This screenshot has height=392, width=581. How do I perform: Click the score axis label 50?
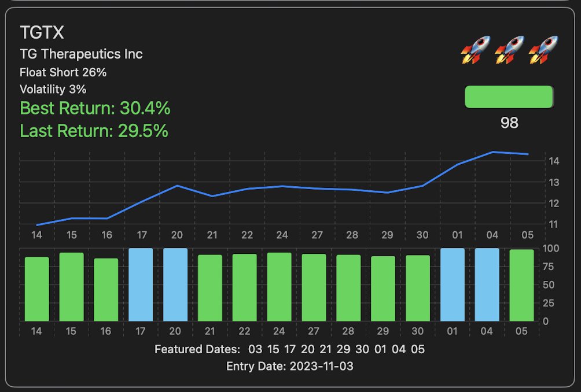point(549,285)
